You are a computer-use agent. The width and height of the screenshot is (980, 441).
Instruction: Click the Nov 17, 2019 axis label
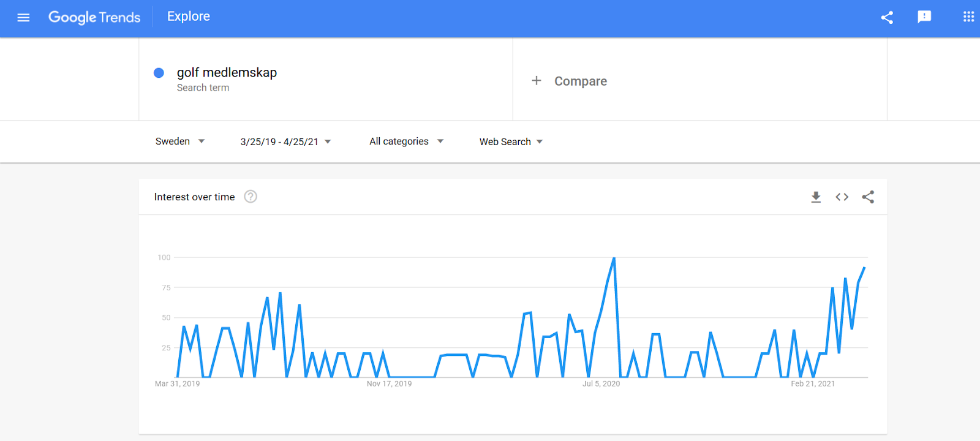click(x=389, y=384)
